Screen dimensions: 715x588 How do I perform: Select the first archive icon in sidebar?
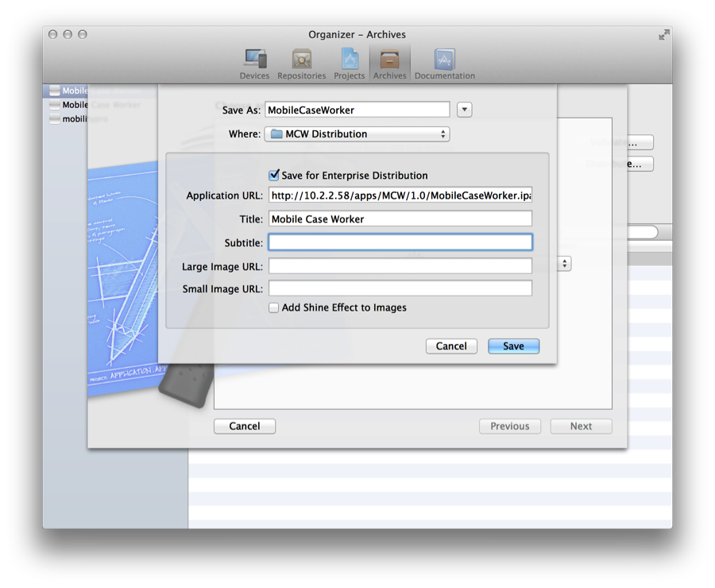click(55, 91)
